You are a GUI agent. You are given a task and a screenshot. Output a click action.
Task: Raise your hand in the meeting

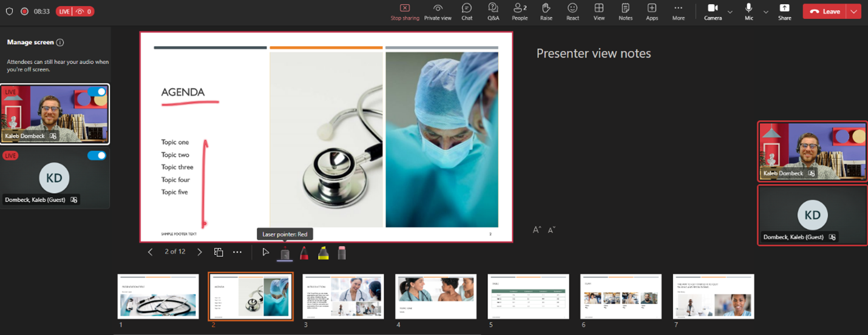point(546,8)
